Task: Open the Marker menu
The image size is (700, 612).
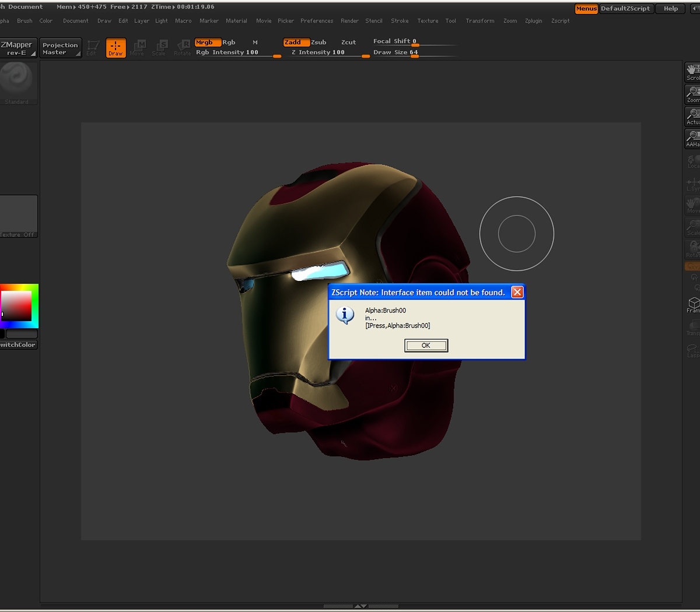Action: coord(209,20)
